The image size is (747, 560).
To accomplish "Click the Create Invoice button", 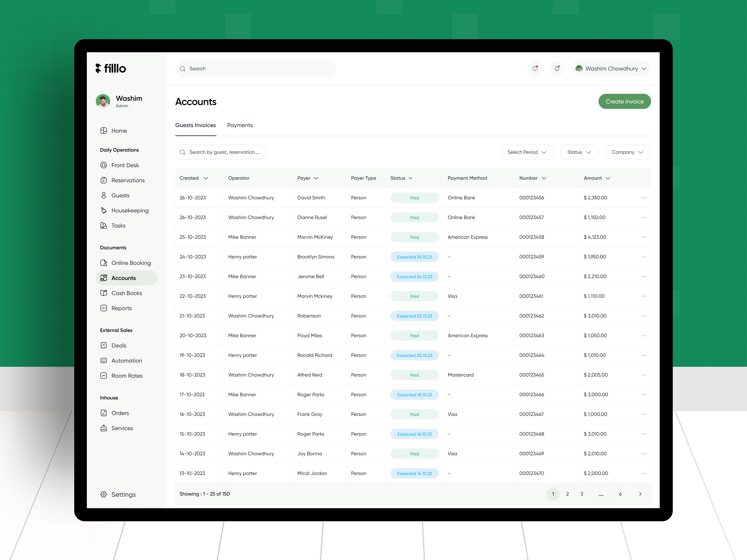I will (624, 101).
